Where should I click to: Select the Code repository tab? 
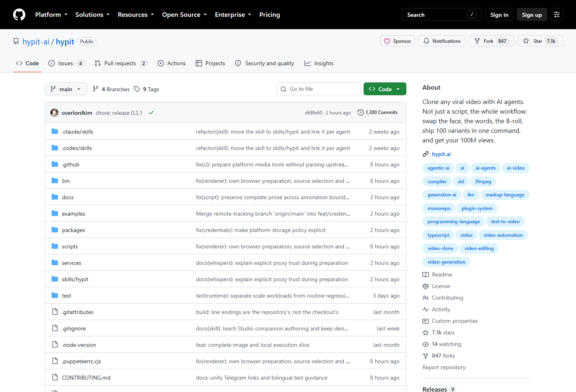pos(27,63)
